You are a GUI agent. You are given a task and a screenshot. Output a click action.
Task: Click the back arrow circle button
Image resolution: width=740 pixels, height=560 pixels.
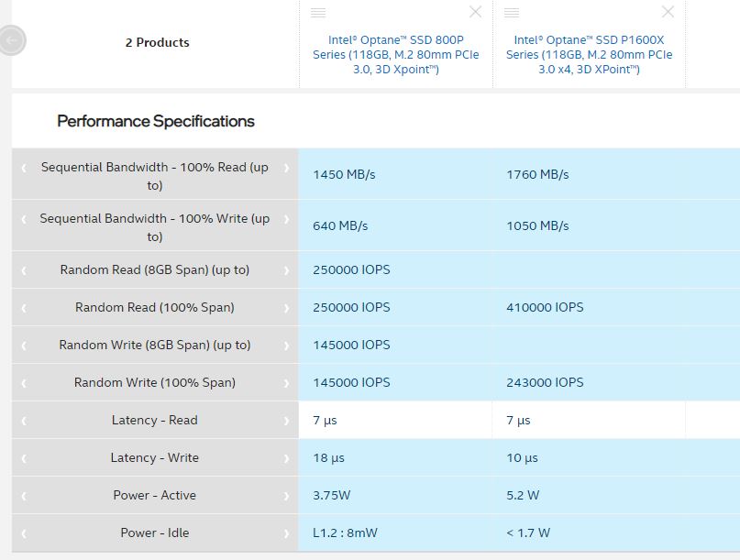(11, 40)
